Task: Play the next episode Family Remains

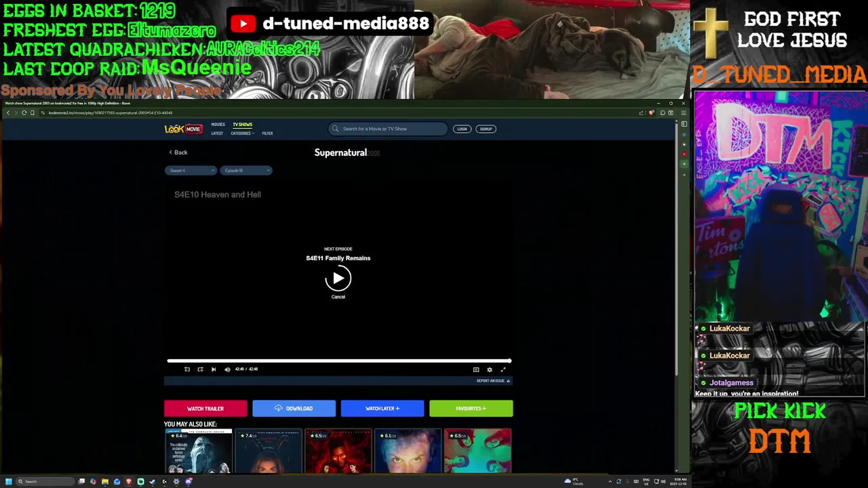Action: (338, 279)
